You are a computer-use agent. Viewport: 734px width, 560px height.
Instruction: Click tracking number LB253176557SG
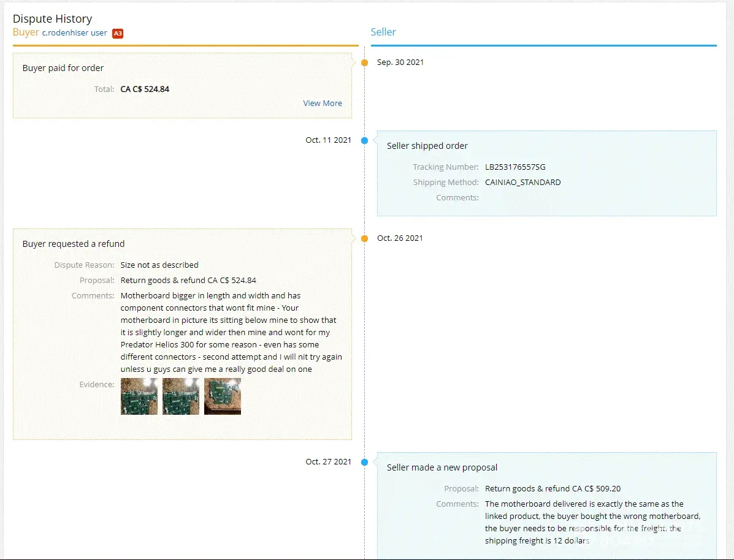tap(515, 167)
